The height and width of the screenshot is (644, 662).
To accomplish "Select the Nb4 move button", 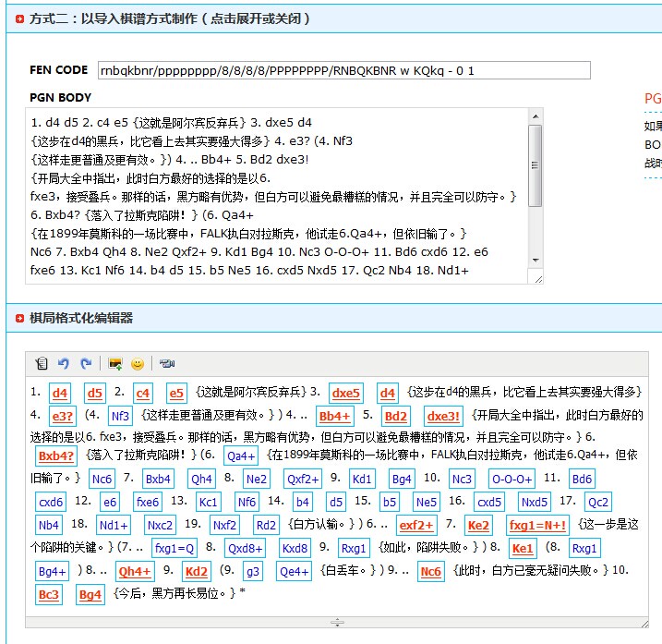I will pos(49,525).
